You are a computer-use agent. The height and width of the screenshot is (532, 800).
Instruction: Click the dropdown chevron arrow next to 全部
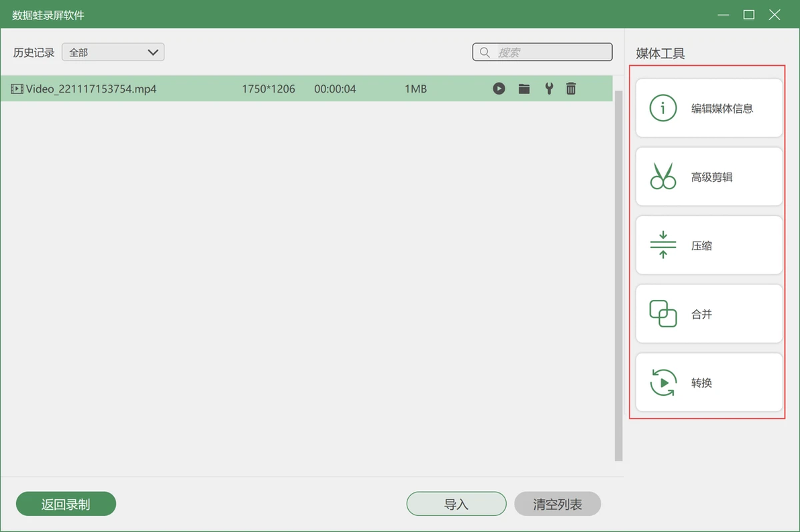(152, 52)
